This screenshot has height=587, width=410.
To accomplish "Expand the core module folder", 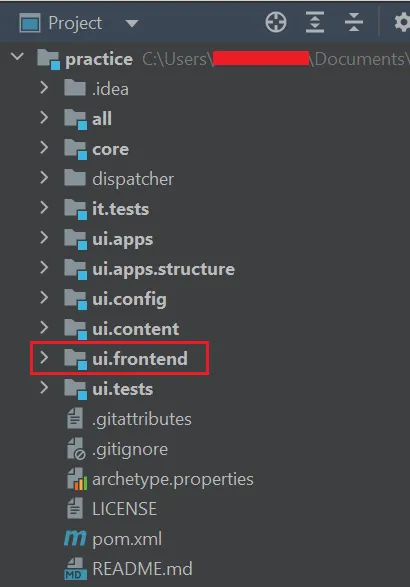I will click(44, 147).
